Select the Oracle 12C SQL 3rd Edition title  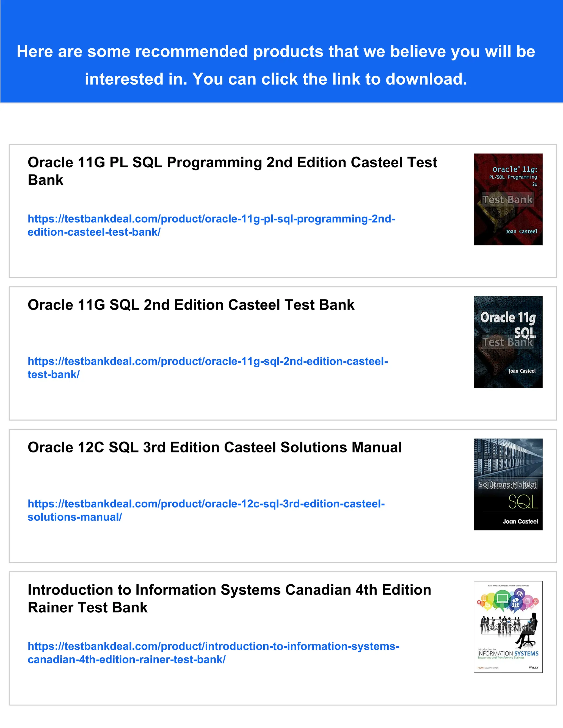point(214,447)
